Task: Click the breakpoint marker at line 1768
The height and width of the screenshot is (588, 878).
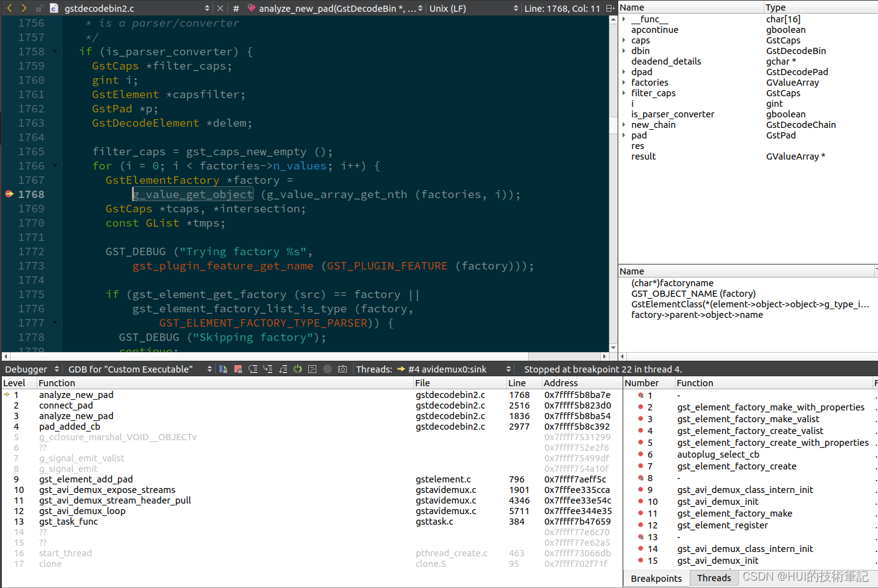Action: [x=9, y=194]
